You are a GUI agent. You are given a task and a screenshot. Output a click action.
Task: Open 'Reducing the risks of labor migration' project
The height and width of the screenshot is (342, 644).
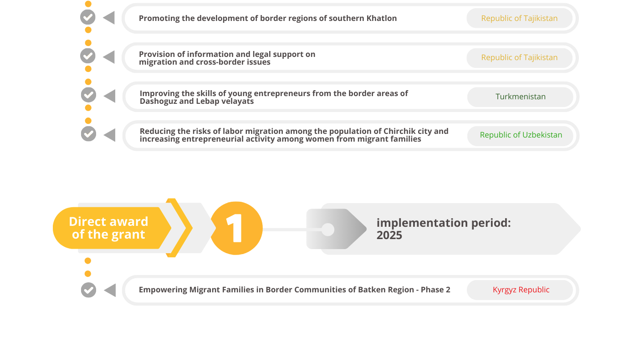294,135
